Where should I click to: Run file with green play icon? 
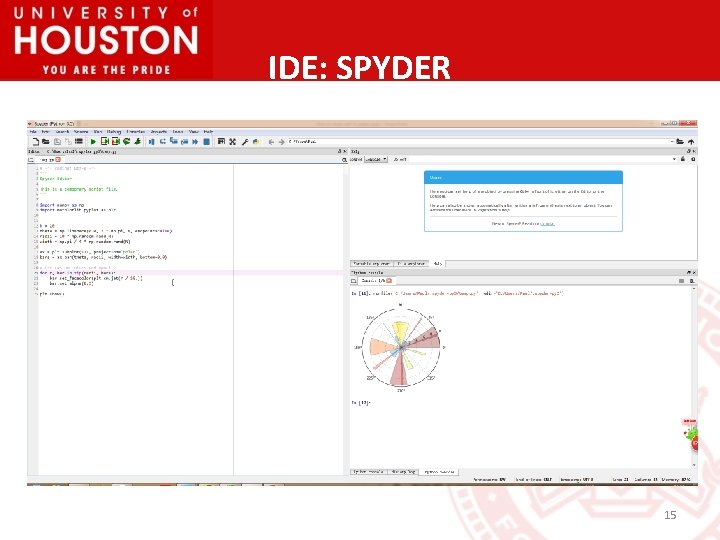tap(93, 142)
